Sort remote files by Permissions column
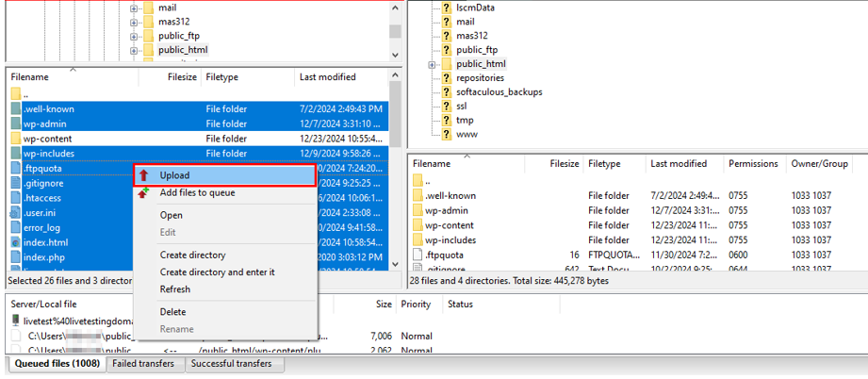The image size is (868, 379). coord(752,164)
